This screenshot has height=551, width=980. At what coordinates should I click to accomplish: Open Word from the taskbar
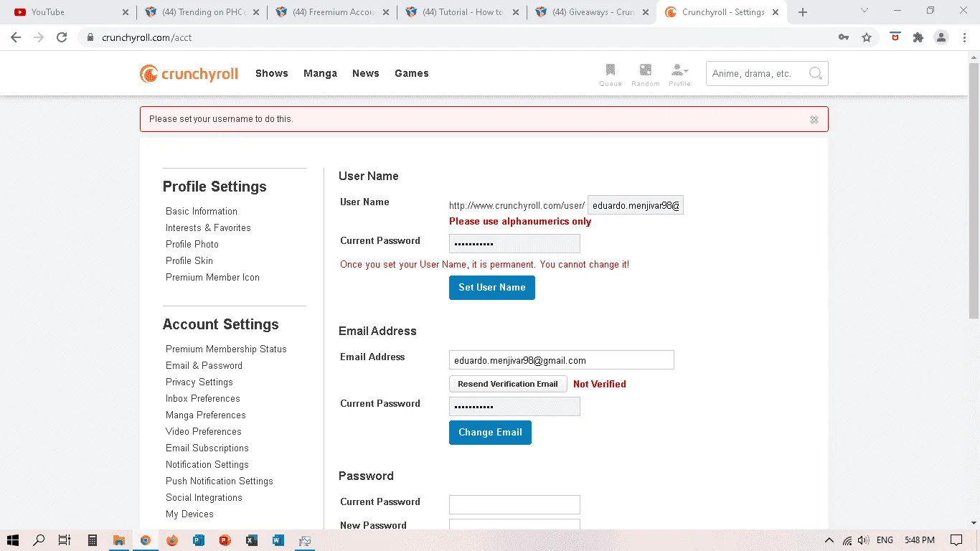278,540
